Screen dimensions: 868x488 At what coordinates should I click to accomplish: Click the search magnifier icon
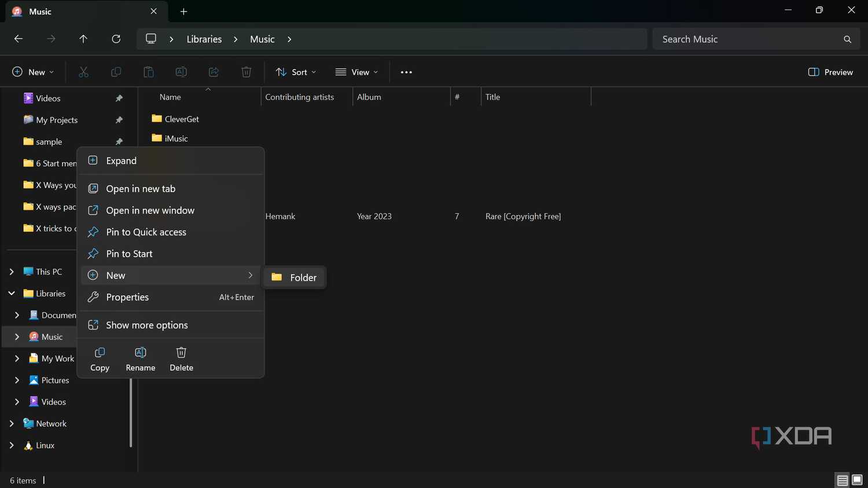point(847,39)
